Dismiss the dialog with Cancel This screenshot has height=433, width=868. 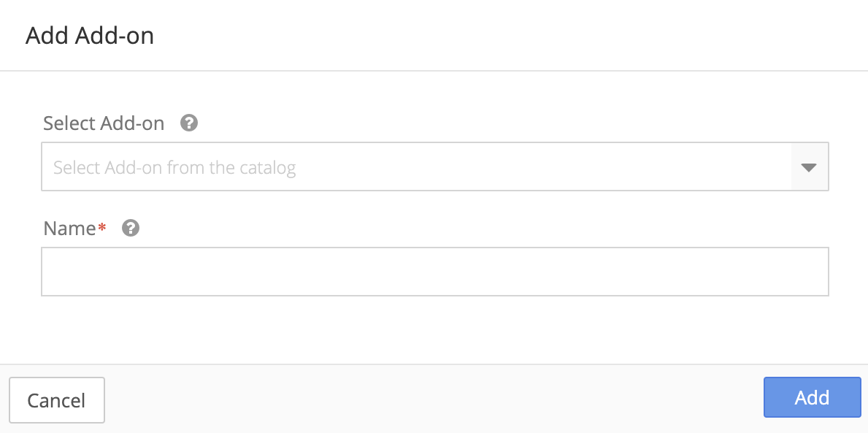pos(56,400)
